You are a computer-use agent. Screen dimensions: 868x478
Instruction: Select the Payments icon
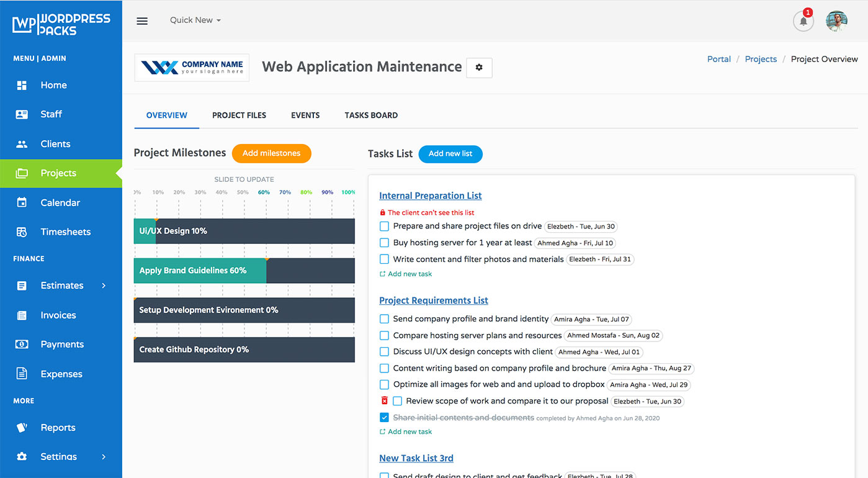pos(22,344)
